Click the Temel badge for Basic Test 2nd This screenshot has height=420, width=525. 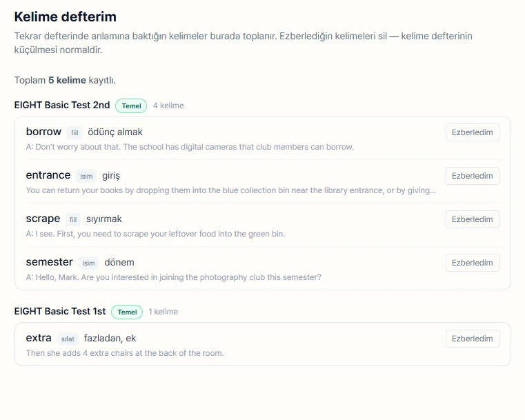131,106
